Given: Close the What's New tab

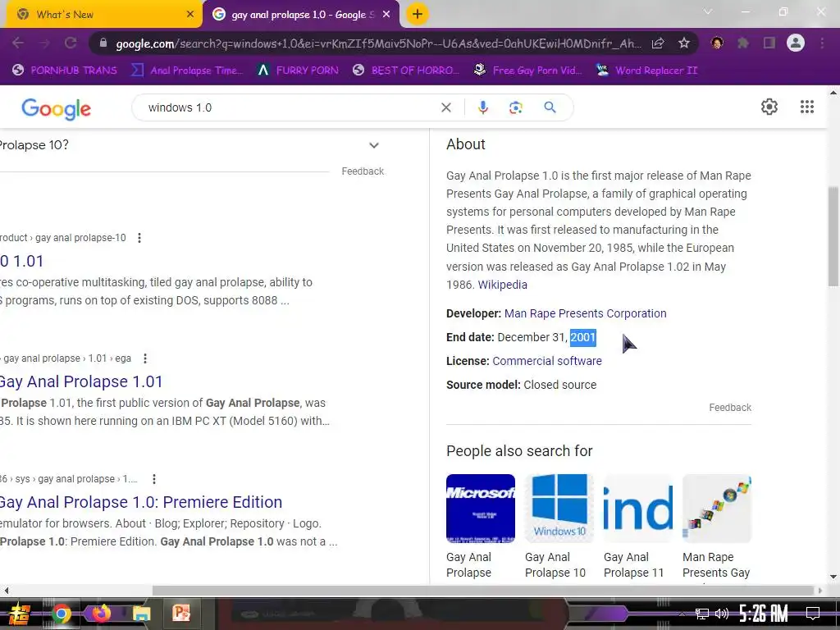Looking at the screenshot, I should 190,15.
